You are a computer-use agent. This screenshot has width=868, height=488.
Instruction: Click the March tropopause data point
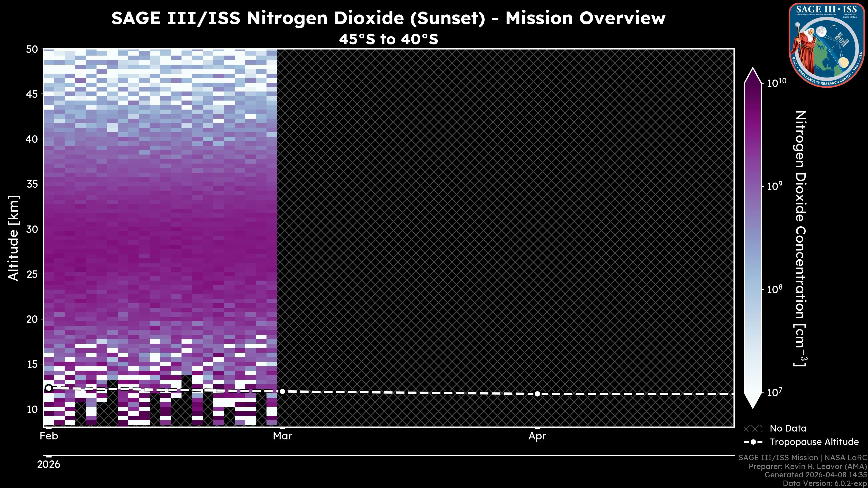pyautogui.click(x=282, y=391)
